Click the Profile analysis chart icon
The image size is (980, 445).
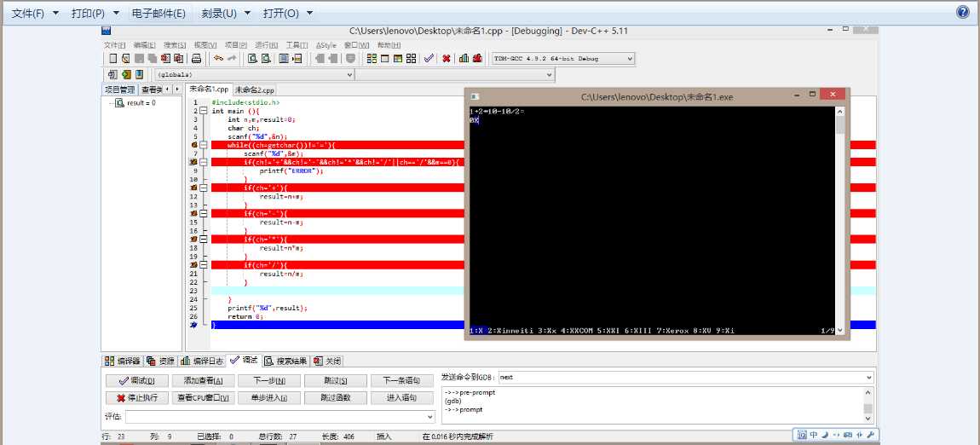(x=464, y=58)
